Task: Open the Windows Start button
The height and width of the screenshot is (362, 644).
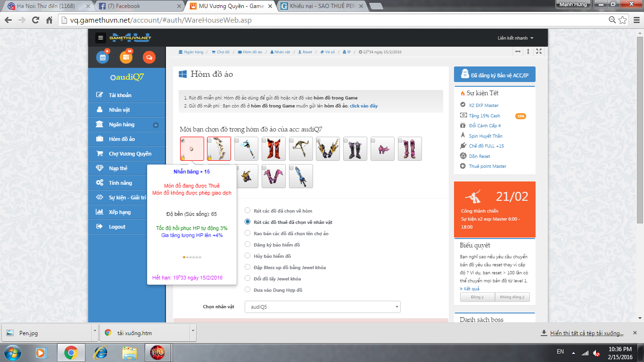Action: (13, 352)
